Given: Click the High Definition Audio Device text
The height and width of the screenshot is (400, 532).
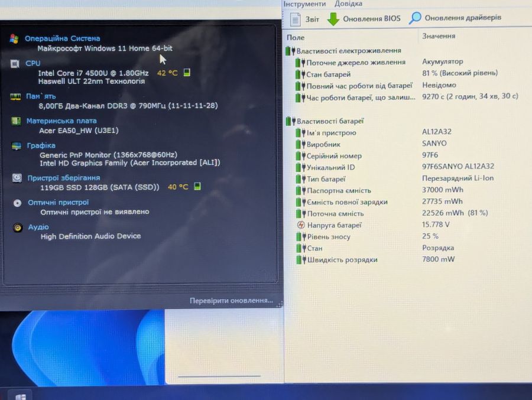Looking at the screenshot, I should click(x=91, y=236).
